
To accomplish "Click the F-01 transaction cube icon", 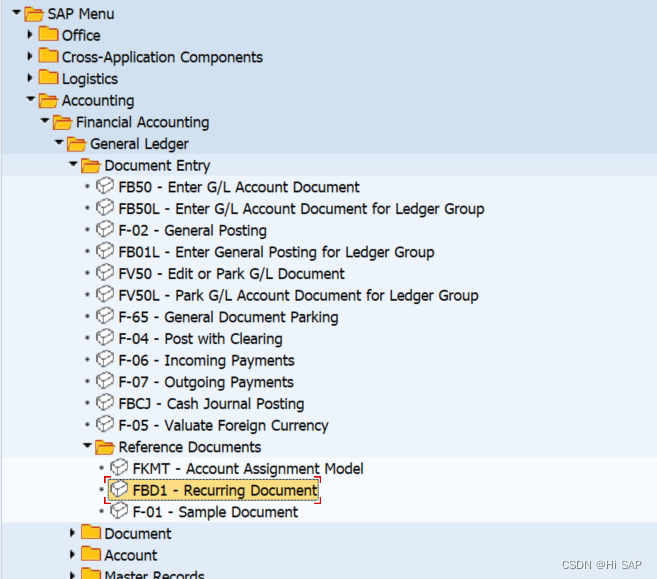I will pos(119,511).
